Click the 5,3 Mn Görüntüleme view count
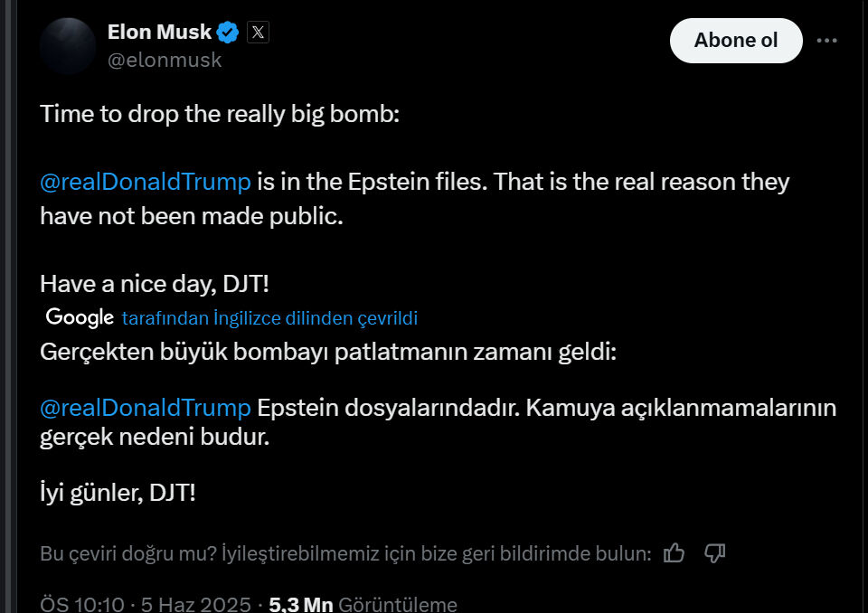The image size is (868, 613). pyautogui.click(x=363, y=603)
